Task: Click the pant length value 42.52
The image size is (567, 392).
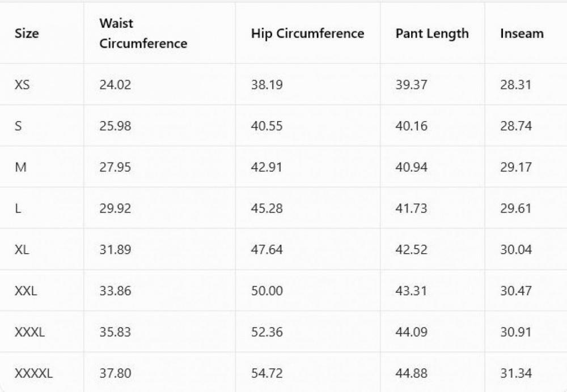Action: pos(411,250)
